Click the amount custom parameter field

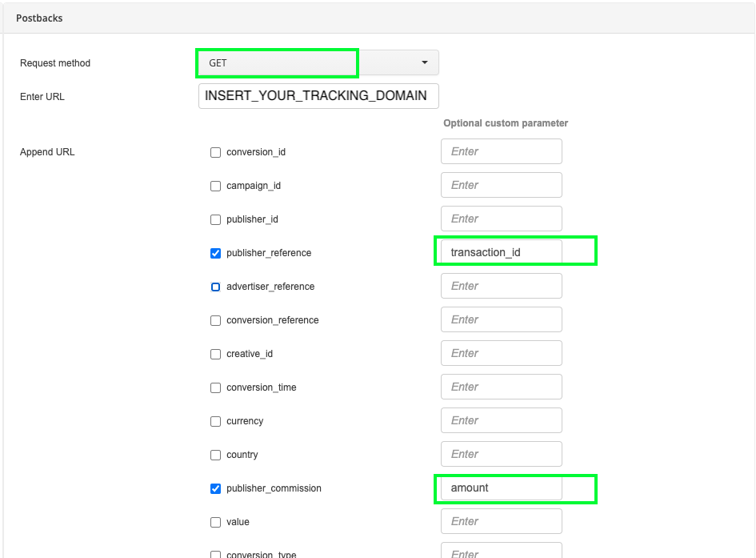(x=502, y=488)
